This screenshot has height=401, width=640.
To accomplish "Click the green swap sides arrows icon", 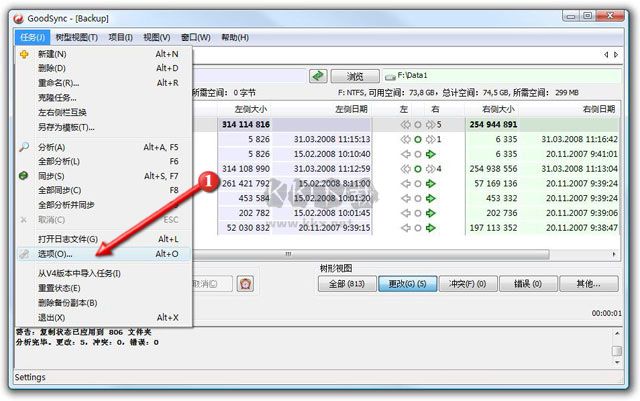I will [x=318, y=76].
